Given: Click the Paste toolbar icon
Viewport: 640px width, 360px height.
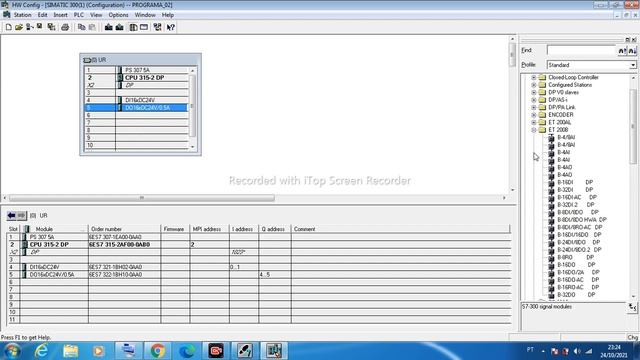Looking at the screenshot, I should coord(92,27).
